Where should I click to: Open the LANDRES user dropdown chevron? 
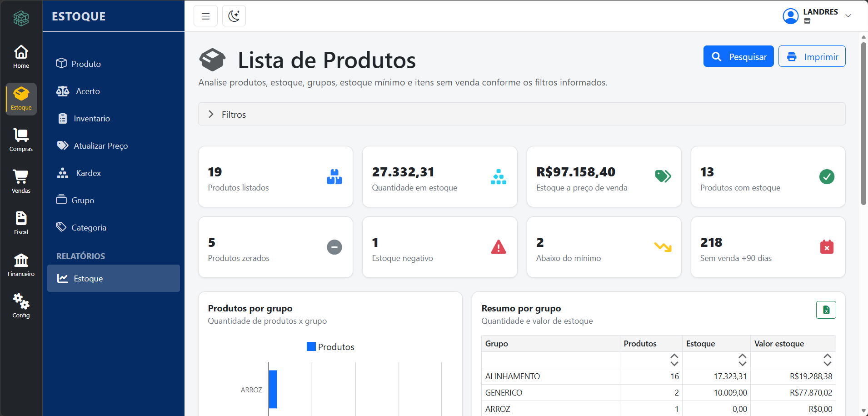pos(848,15)
